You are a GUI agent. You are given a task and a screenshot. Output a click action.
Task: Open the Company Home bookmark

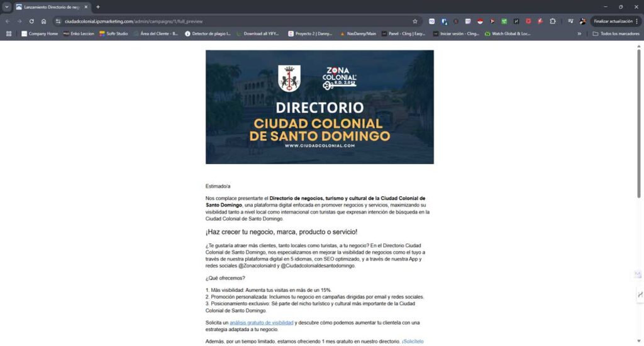pyautogui.click(x=40, y=34)
